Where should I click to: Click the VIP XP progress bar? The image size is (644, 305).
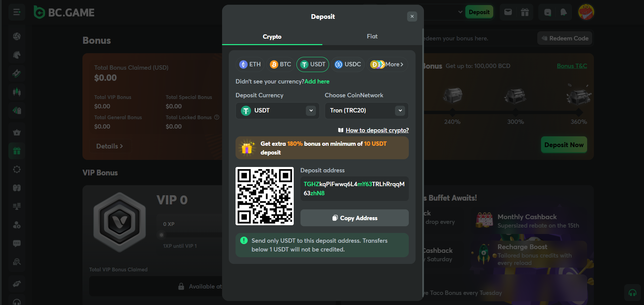tap(190, 235)
